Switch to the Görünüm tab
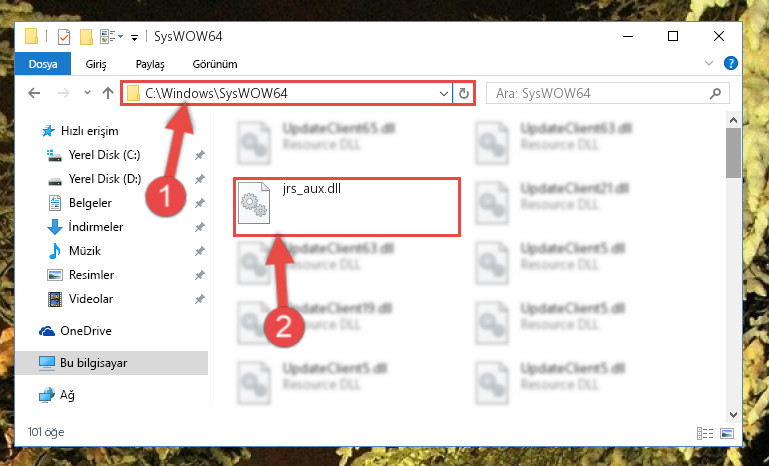 (215, 64)
